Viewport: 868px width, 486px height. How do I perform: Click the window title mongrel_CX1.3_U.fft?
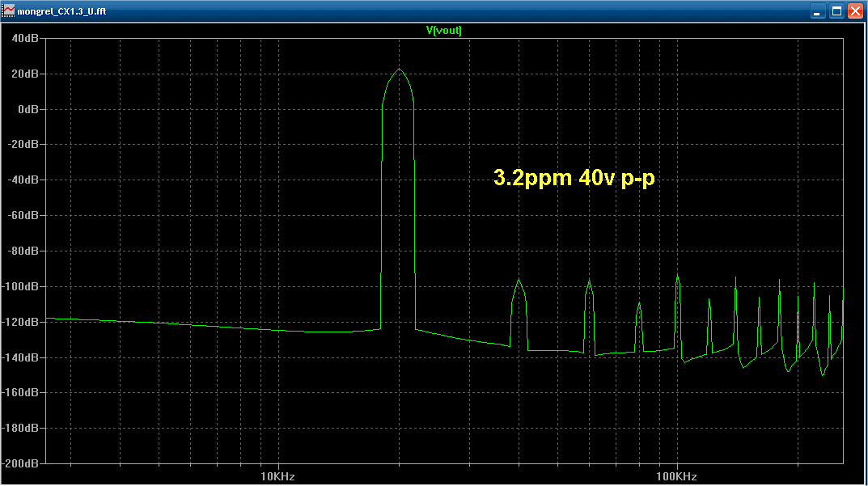(61, 11)
